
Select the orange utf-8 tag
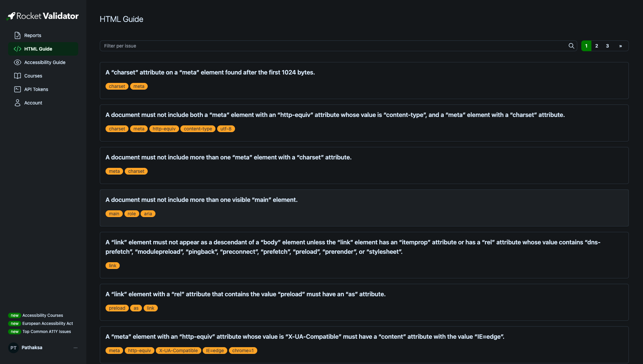[226, 129]
